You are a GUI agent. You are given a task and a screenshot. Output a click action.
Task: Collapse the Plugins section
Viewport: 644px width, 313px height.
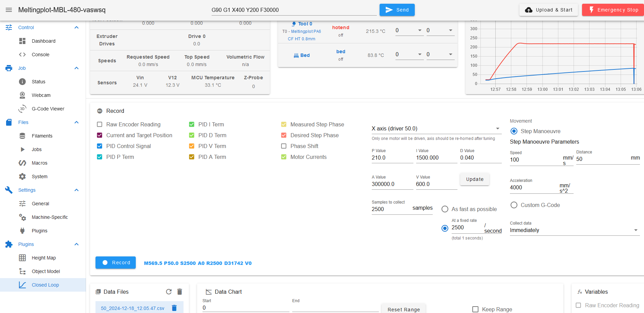(x=77, y=244)
